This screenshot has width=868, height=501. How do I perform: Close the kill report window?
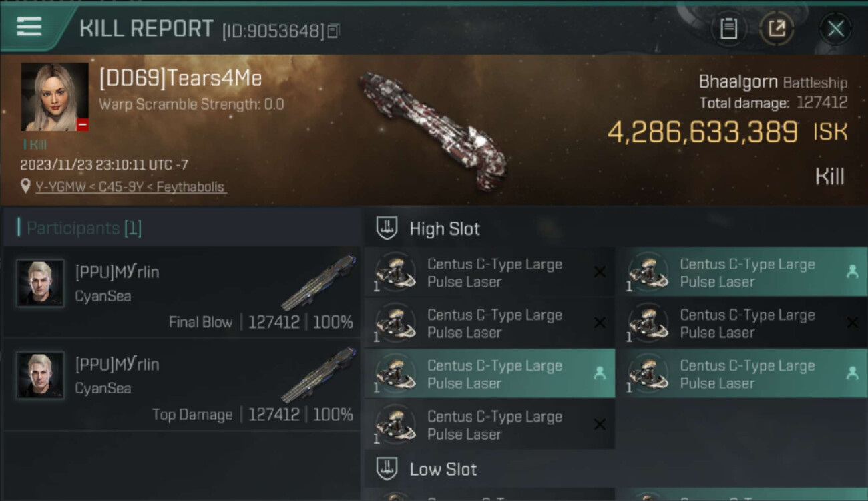[x=835, y=29]
